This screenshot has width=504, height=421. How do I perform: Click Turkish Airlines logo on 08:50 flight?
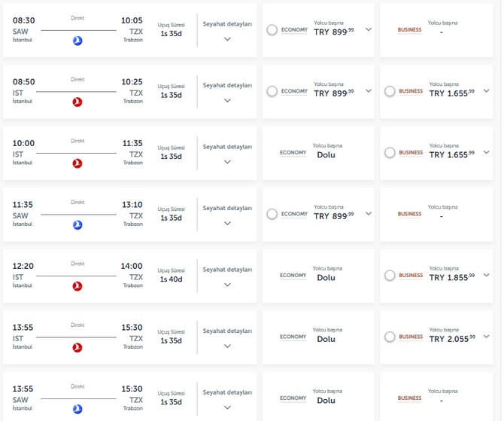pyautogui.click(x=77, y=102)
